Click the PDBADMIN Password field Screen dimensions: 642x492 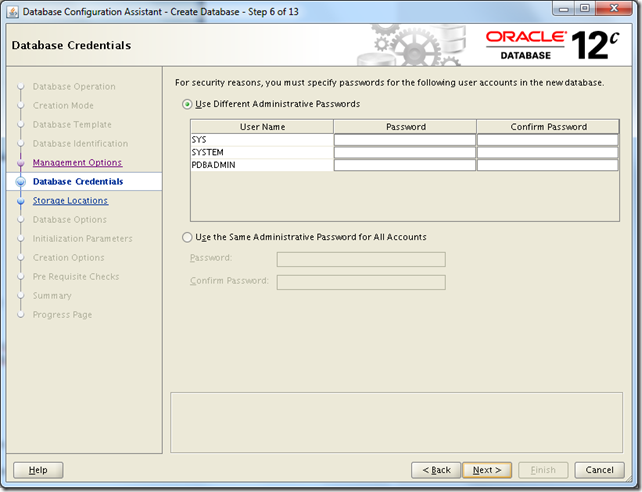pos(405,165)
